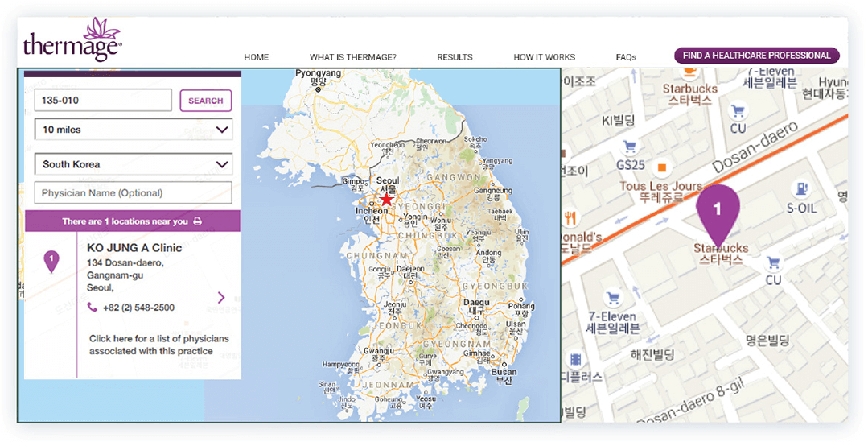
Task: Click the Thermage logo
Action: pos(72,39)
